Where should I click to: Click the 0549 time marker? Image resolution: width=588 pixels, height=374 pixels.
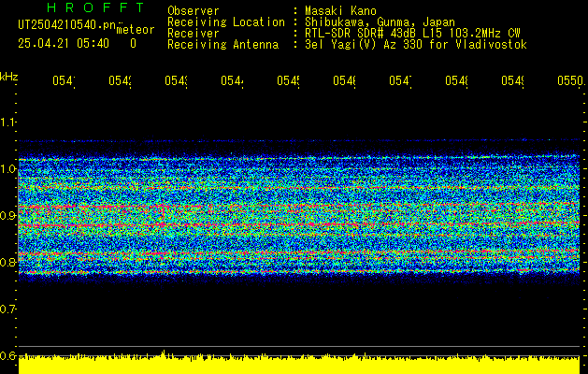pyautogui.click(x=513, y=81)
